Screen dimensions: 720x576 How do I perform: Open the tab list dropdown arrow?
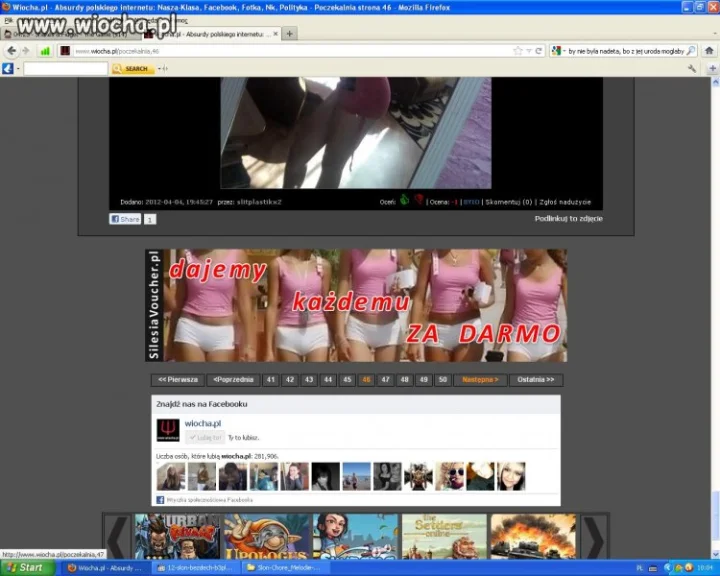coord(714,34)
